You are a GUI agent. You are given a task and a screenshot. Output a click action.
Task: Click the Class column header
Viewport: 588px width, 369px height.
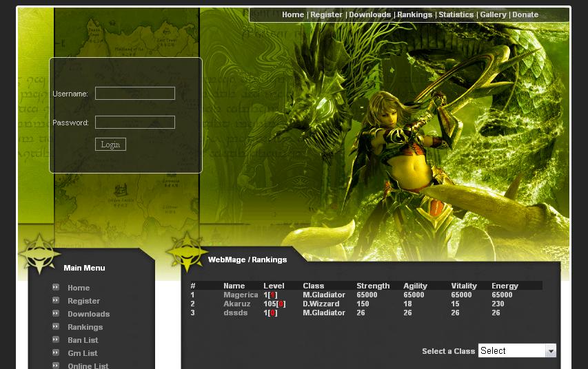(x=314, y=286)
